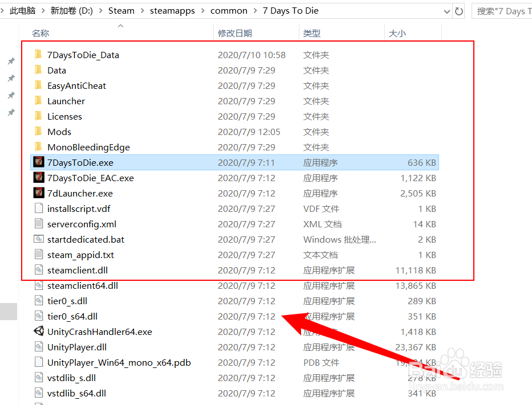Screen dimensions: 532x405
Task: Click the 7dLauncher.exe icon
Action: coord(39,193)
